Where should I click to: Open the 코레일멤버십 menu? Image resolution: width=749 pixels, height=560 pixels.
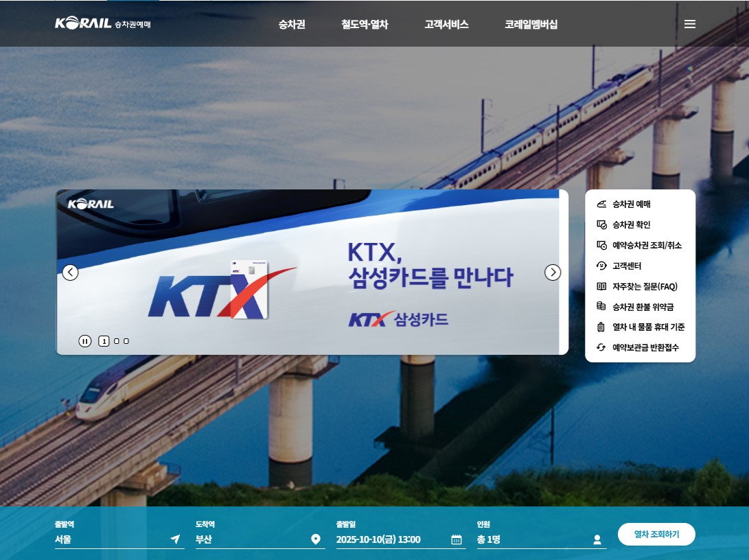click(531, 24)
